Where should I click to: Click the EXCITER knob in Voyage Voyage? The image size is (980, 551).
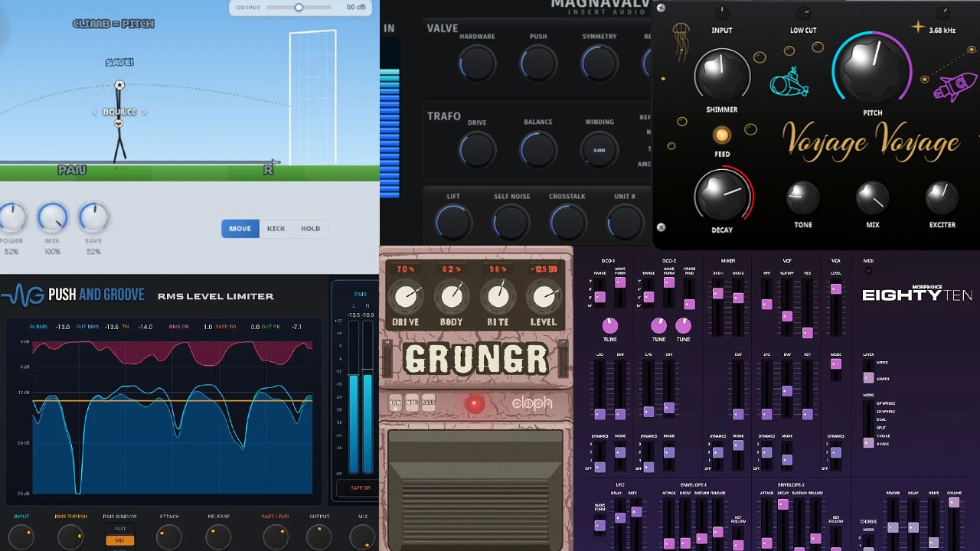[x=942, y=197]
